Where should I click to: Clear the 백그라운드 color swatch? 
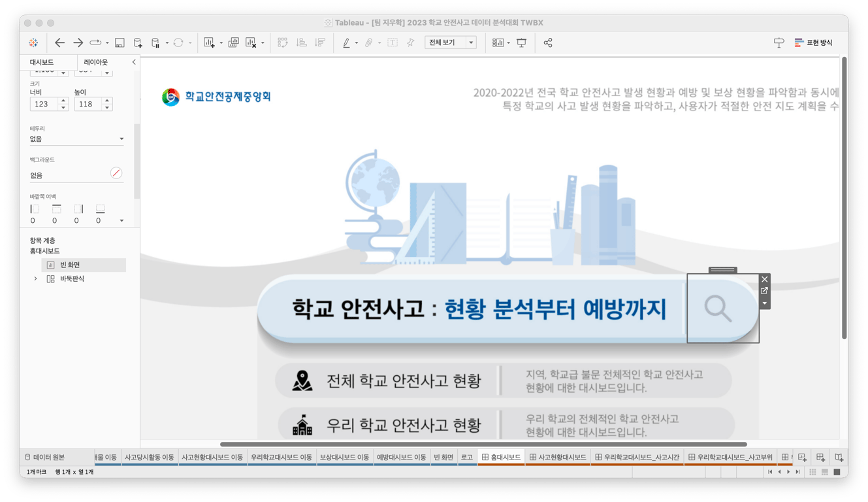pyautogui.click(x=116, y=173)
